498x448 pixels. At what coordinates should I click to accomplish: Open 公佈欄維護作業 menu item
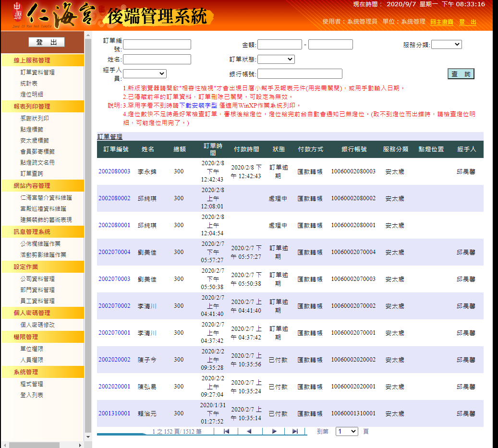(40, 244)
